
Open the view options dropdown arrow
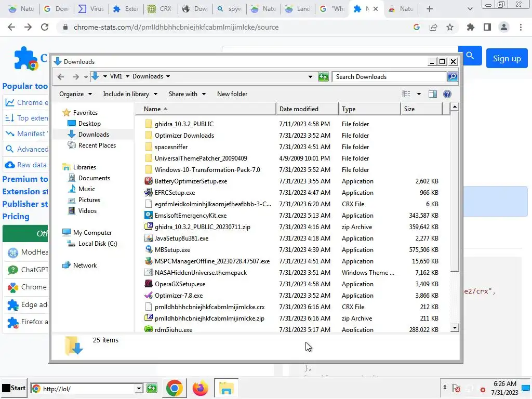click(419, 94)
